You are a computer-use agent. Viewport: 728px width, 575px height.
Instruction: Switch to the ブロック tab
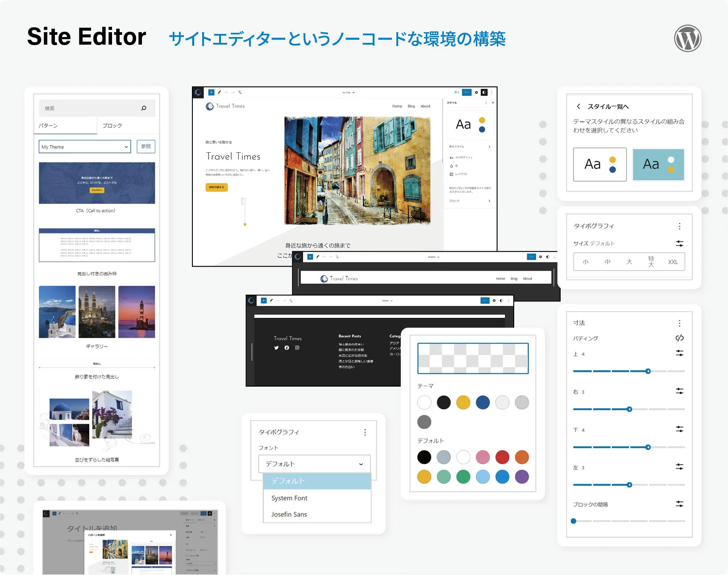[112, 125]
